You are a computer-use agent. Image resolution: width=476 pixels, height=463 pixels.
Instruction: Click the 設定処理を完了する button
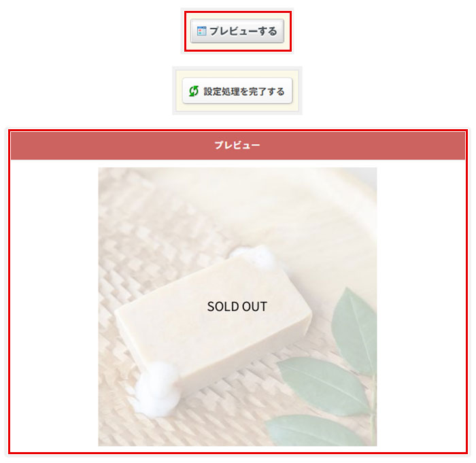pos(237,91)
